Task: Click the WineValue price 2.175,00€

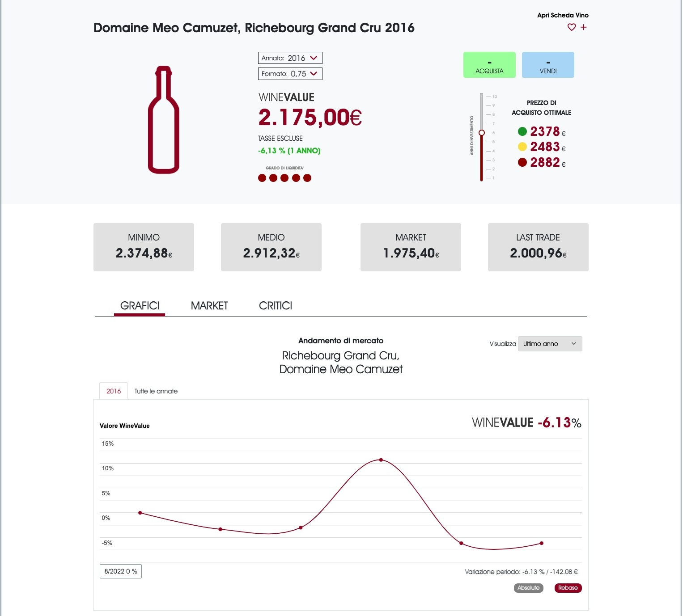Action: (310, 118)
